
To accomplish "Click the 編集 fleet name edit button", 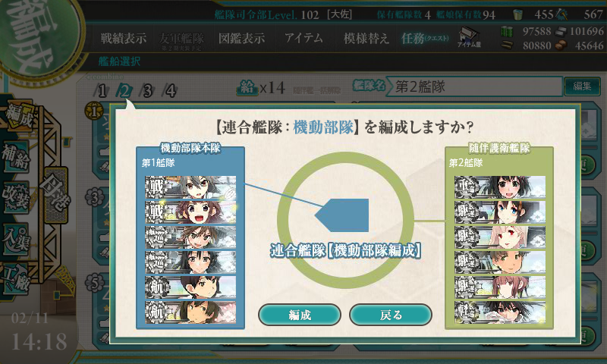I will pyautogui.click(x=582, y=86).
